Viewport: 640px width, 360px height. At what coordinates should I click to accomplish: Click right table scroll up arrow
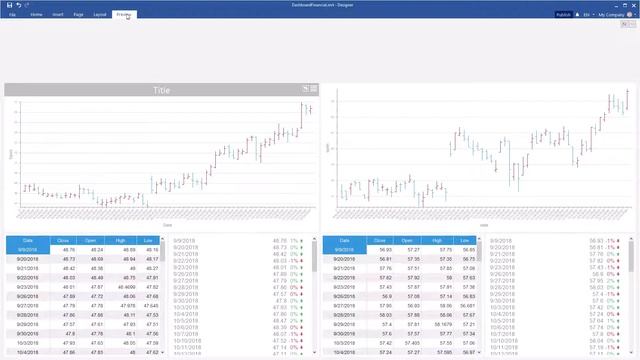coord(479,239)
